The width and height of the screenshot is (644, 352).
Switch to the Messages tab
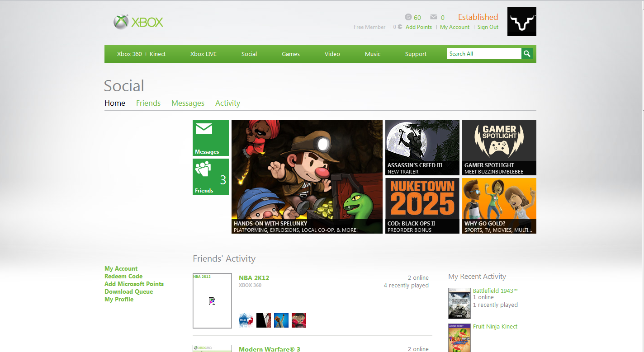(x=188, y=103)
